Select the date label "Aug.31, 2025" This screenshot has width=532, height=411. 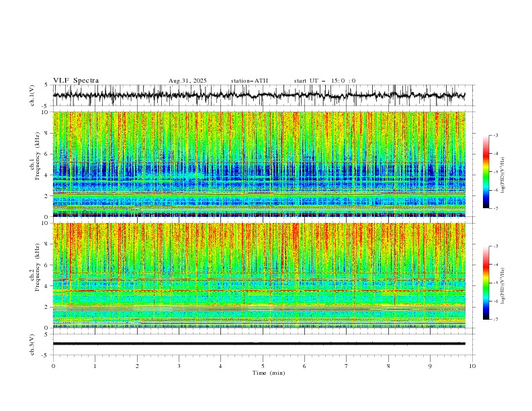pyautogui.click(x=187, y=81)
